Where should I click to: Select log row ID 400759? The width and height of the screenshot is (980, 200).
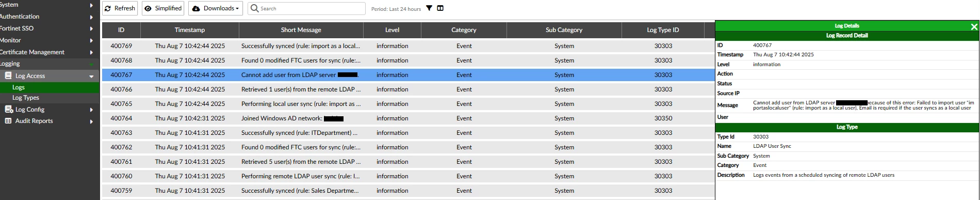coord(408,191)
